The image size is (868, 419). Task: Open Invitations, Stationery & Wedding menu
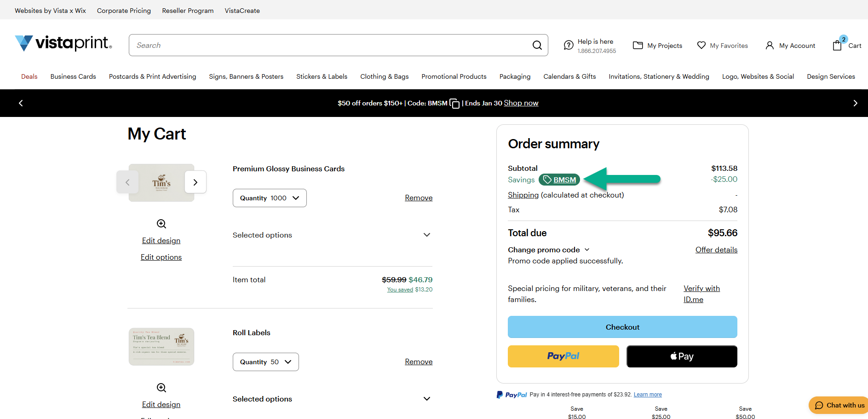[x=659, y=76]
